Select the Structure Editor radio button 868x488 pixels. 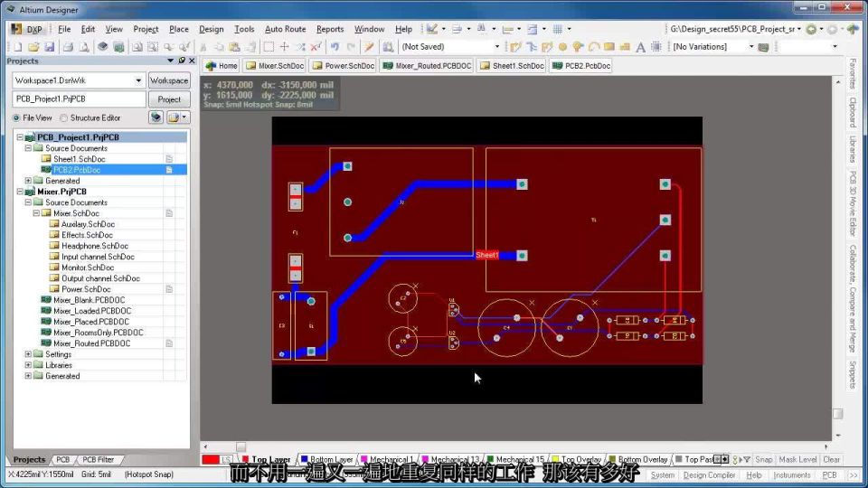coord(63,117)
